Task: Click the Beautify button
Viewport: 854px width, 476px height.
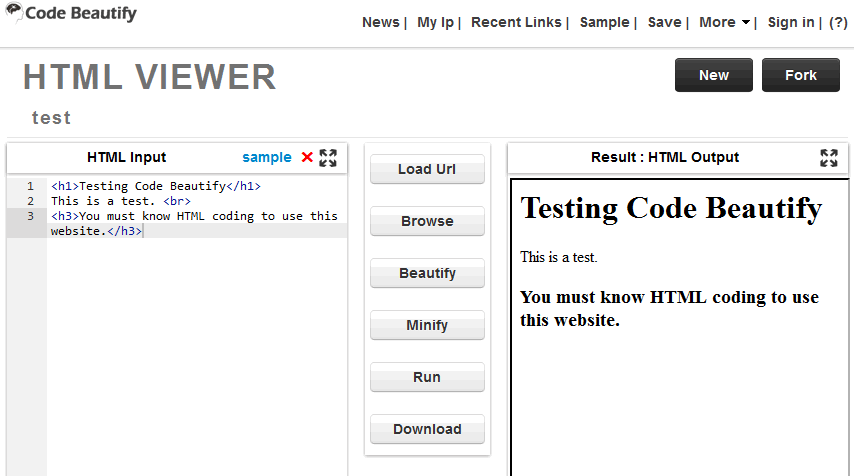Action: coord(427,273)
